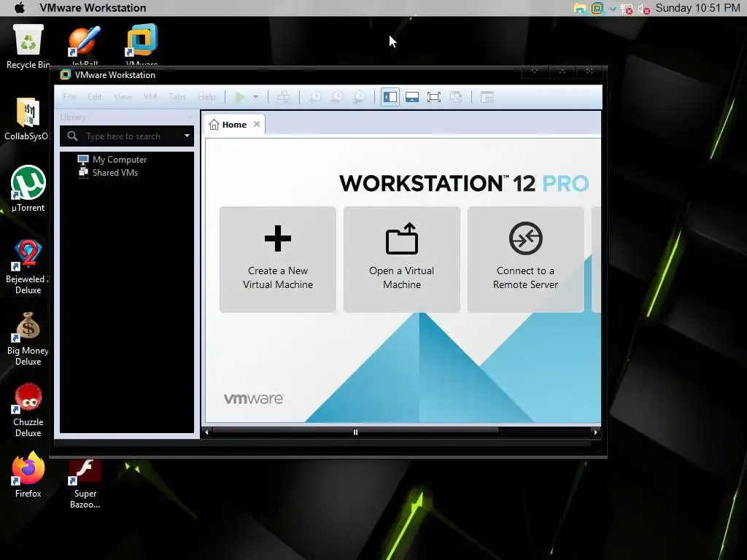747x560 pixels.
Task: Click the muted volume tray icon
Action: [x=643, y=9]
